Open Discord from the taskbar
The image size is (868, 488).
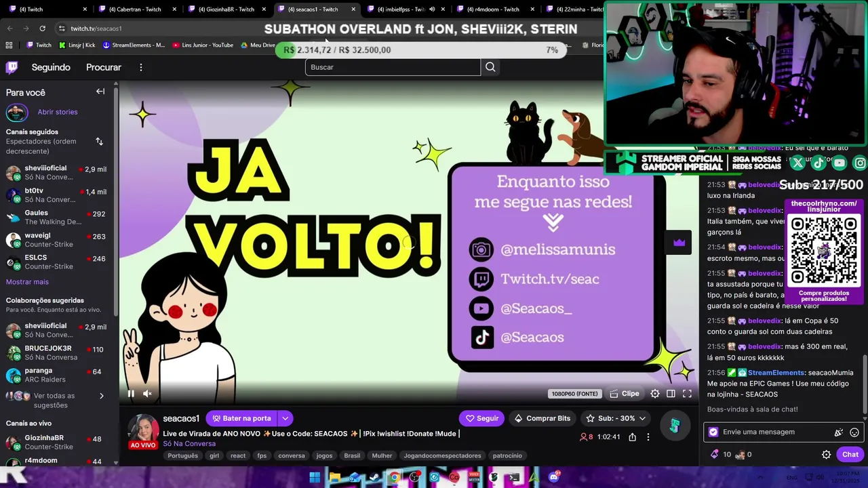[x=554, y=477]
